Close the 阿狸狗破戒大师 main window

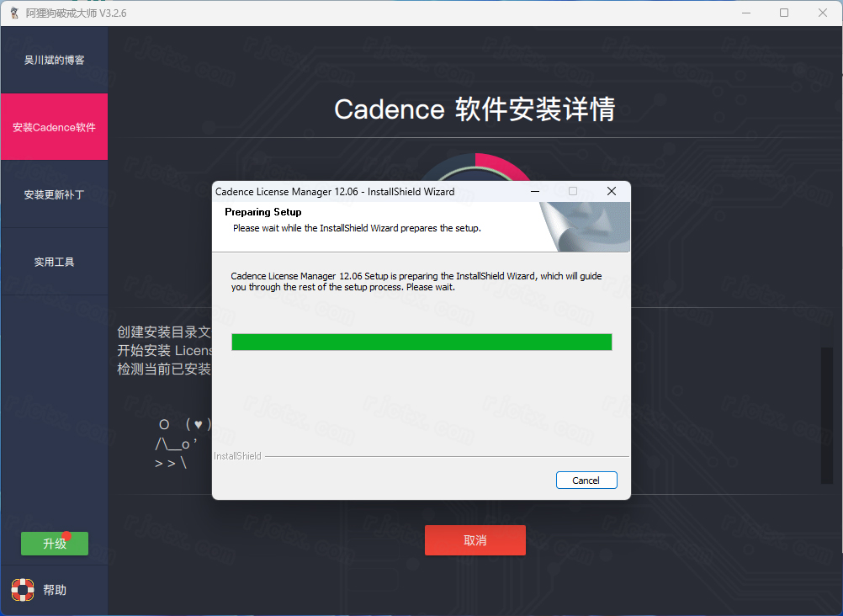(x=823, y=13)
